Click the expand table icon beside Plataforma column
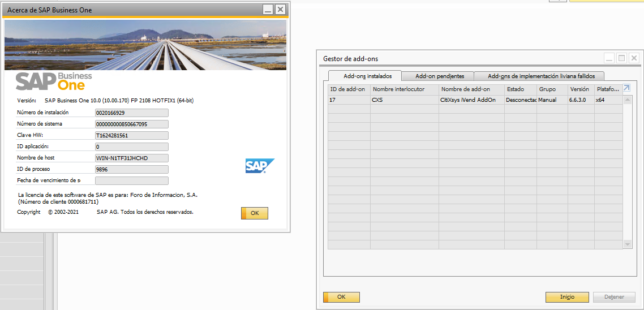Viewport: 644px width, 310px height. point(626,88)
